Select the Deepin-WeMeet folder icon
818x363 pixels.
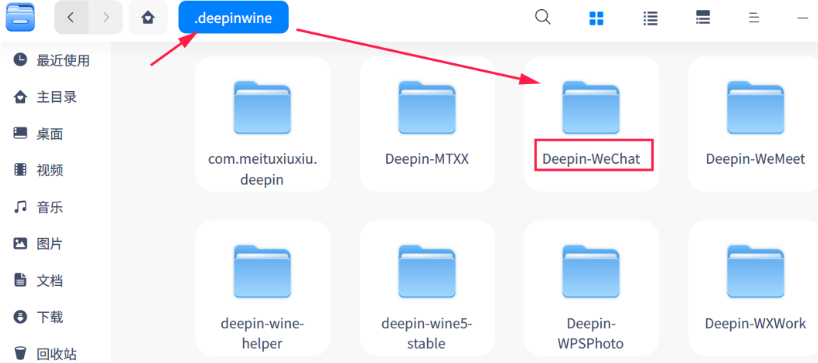tap(755, 107)
